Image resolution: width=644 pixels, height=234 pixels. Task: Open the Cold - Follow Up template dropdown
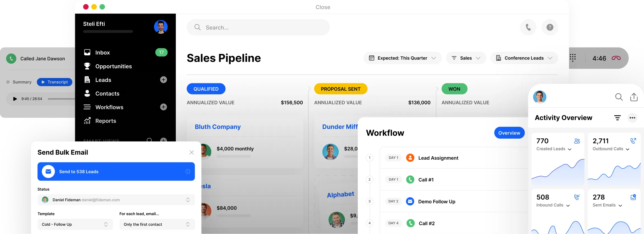click(75, 224)
